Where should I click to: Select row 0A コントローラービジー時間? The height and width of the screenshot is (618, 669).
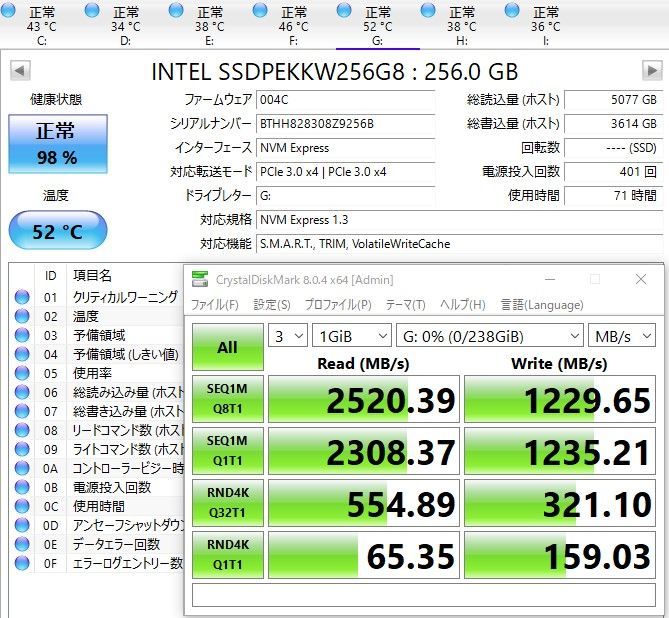(98, 468)
